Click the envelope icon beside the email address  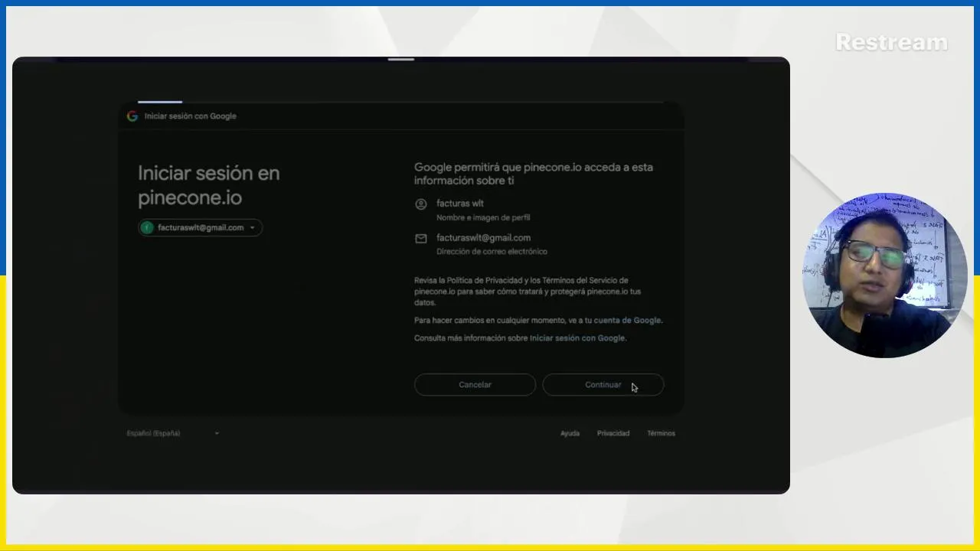[420, 239]
